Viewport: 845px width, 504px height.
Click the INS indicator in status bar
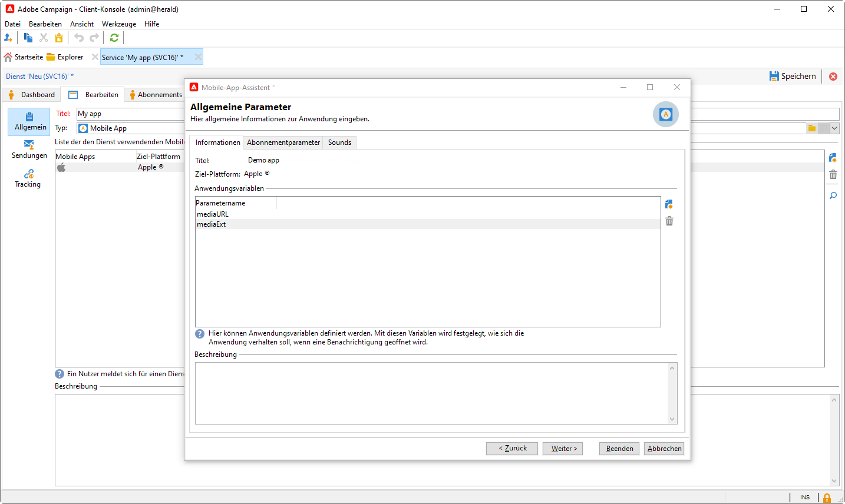[805, 498]
